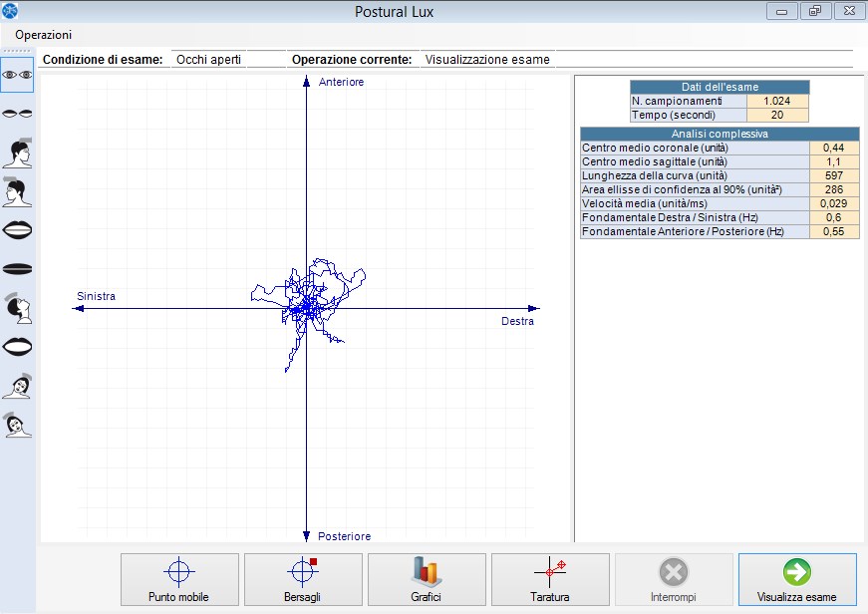This screenshot has width=868, height=614.
Task: Select the 0,55 Hz frequency value
Action: [834, 231]
